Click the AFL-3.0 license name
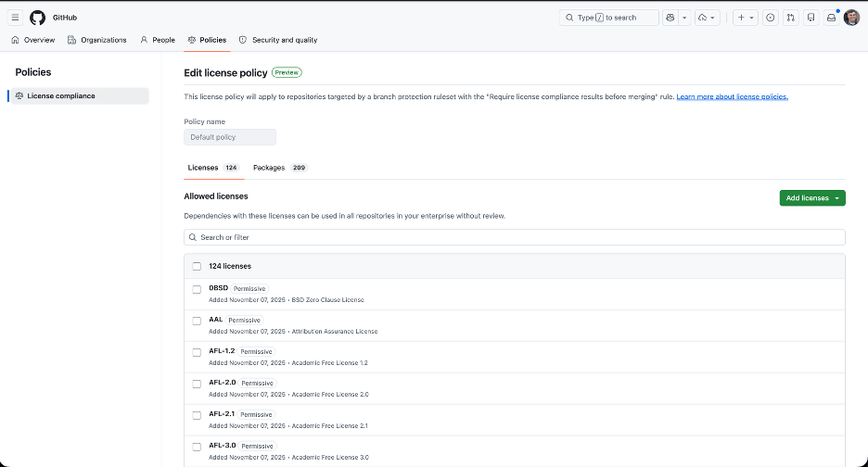Image resolution: width=868 pixels, height=467 pixels. point(222,446)
